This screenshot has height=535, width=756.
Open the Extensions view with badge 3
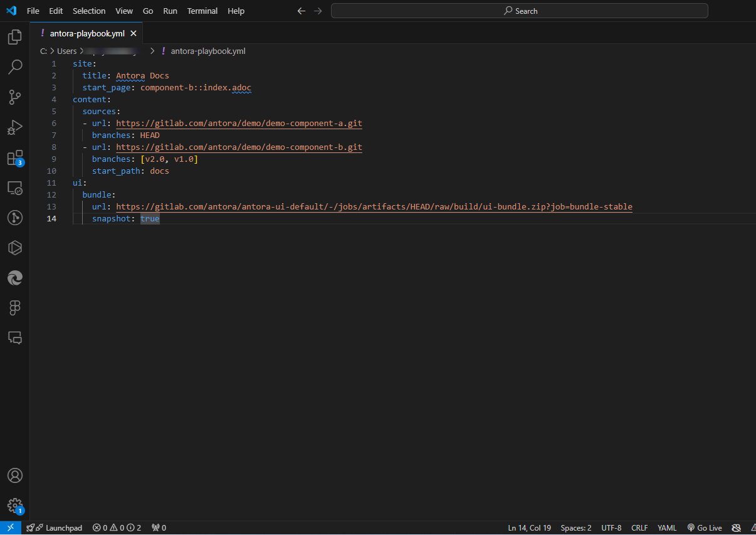[x=15, y=157]
